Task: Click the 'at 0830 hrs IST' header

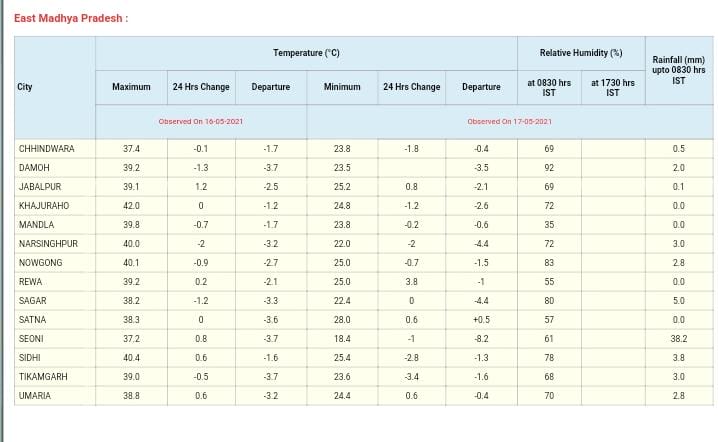Action: 548,87
